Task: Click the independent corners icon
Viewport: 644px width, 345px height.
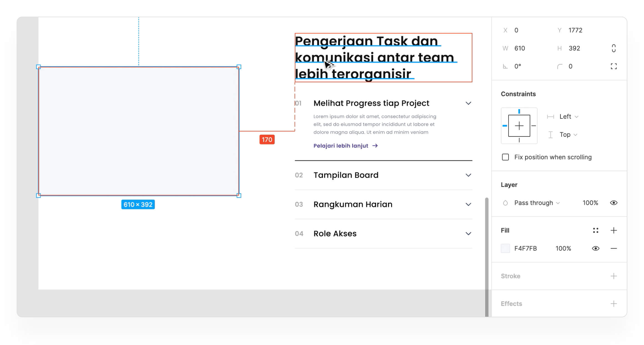Action: pyautogui.click(x=613, y=66)
